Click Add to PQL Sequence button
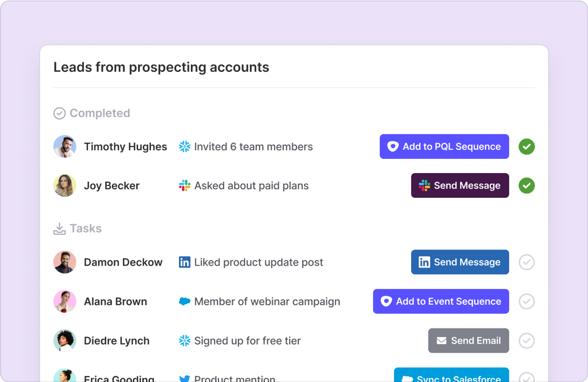Image resolution: width=588 pixels, height=382 pixels. point(444,147)
